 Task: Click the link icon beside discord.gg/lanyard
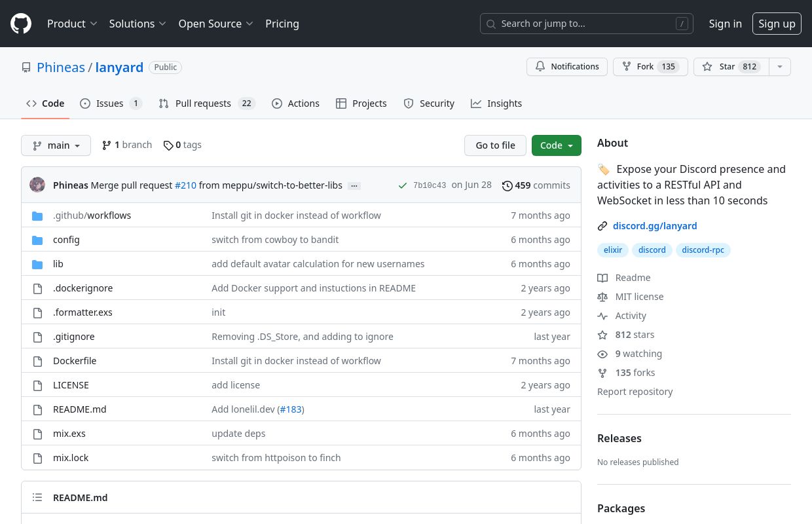click(x=602, y=226)
